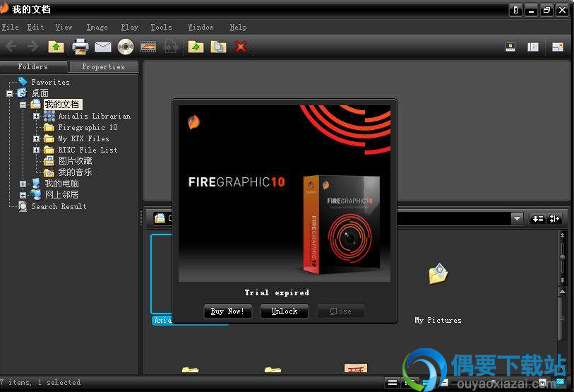The height and width of the screenshot is (392, 574).
Task: Click the column arrange icon in path bar
Action: click(554, 219)
